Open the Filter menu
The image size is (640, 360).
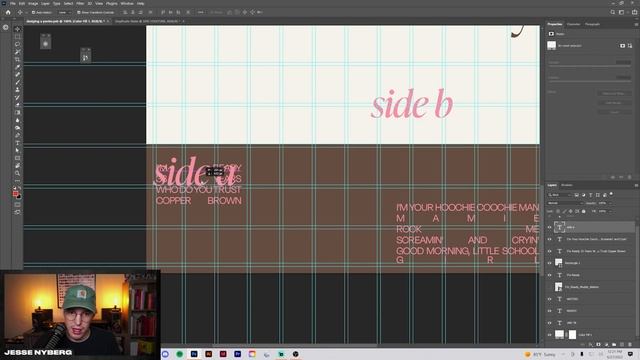80,3
